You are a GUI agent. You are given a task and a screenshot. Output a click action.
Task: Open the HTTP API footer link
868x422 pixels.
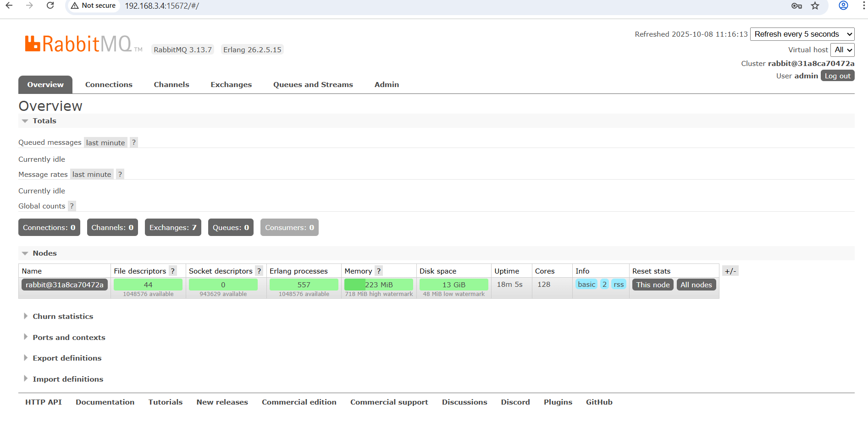tap(44, 402)
